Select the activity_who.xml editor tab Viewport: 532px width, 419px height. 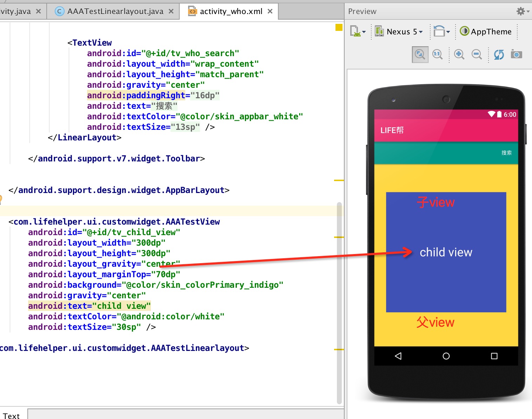point(231,12)
